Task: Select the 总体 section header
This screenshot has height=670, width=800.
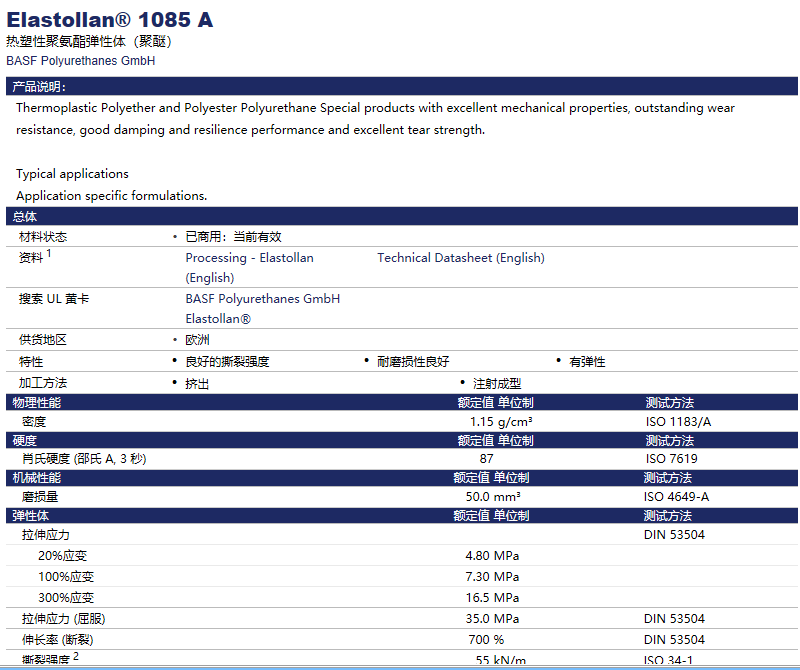Action: [402, 216]
